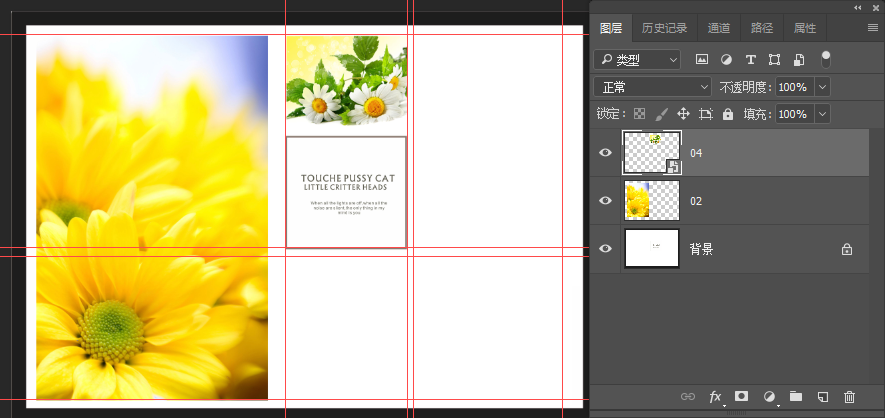
Task: Lock image pixels brush icon
Action: point(661,114)
